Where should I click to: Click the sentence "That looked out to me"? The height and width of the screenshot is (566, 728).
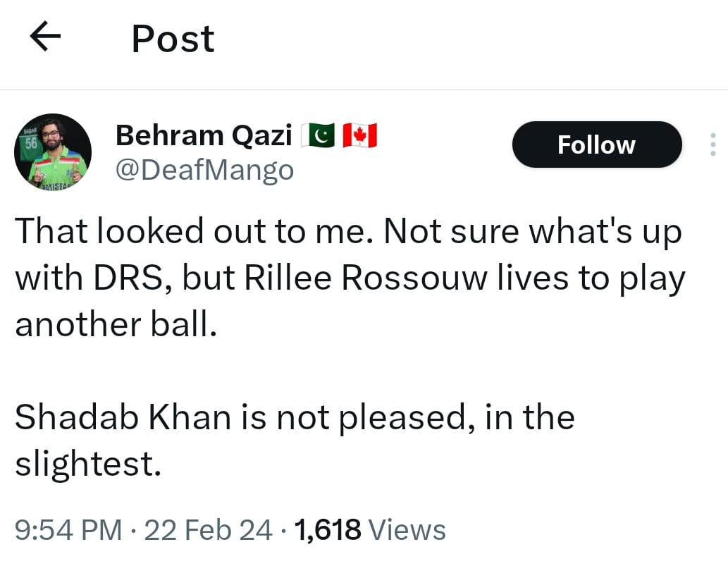pos(190,232)
